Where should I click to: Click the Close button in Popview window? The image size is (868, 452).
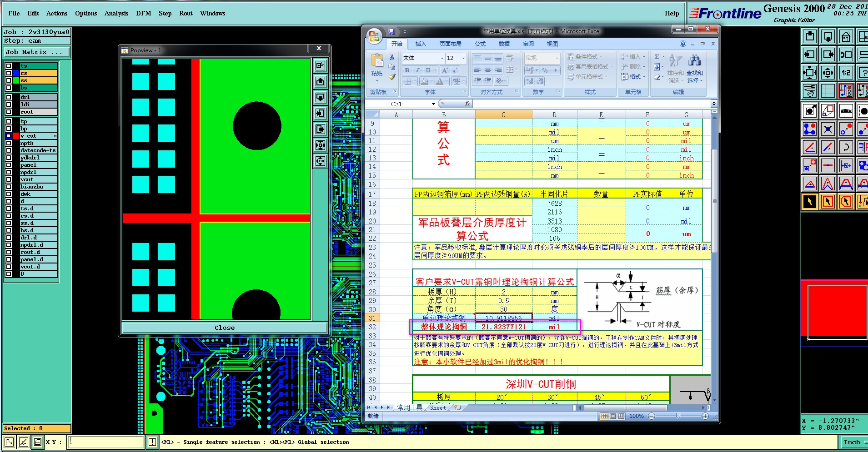click(x=225, y=328)
